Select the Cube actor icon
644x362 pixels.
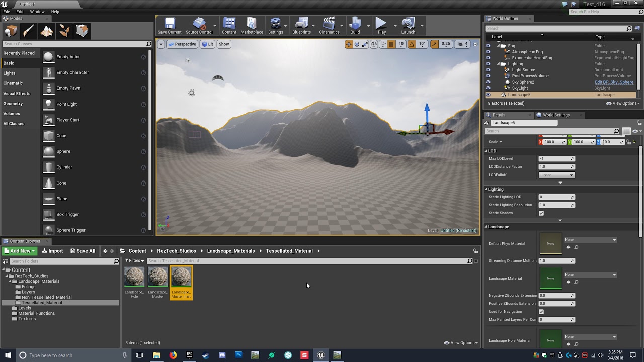click(48, 136)
